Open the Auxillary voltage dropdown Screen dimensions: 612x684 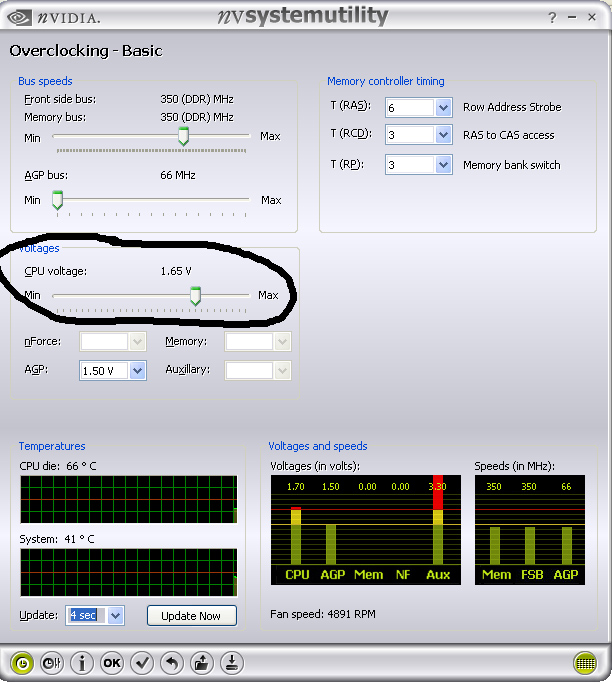click(282, 371)
